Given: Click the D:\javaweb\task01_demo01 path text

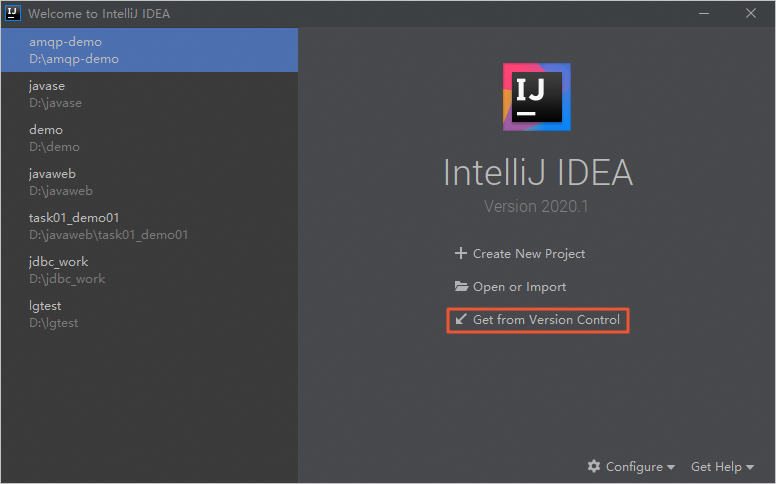Looking at the screenshot, I should pyautogui.click(x=108, y=235).
